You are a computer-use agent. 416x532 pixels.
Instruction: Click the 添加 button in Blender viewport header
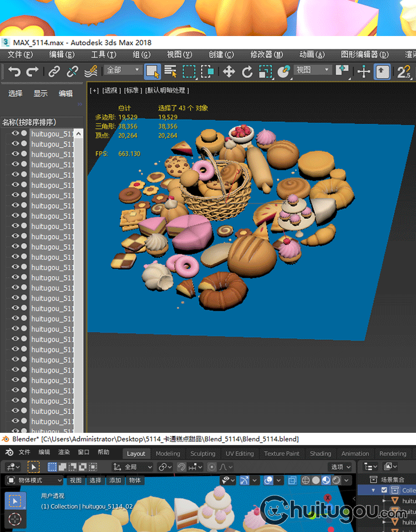click(x=115, y=480)
